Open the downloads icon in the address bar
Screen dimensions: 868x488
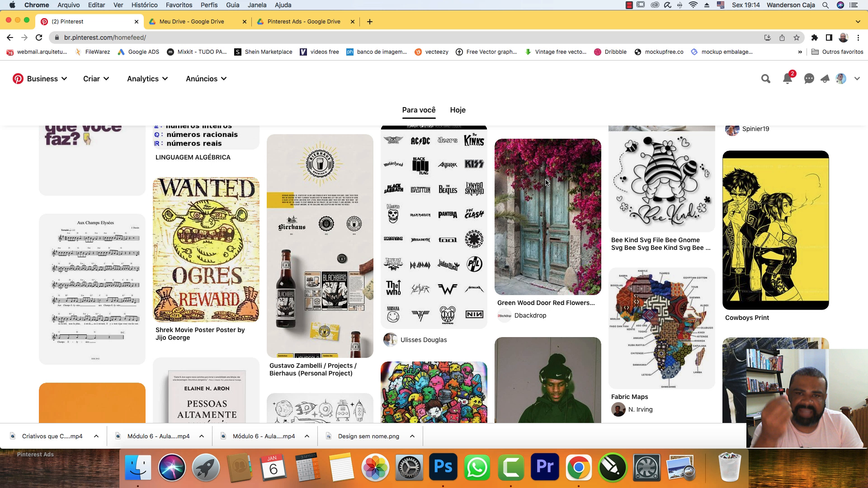768,38
